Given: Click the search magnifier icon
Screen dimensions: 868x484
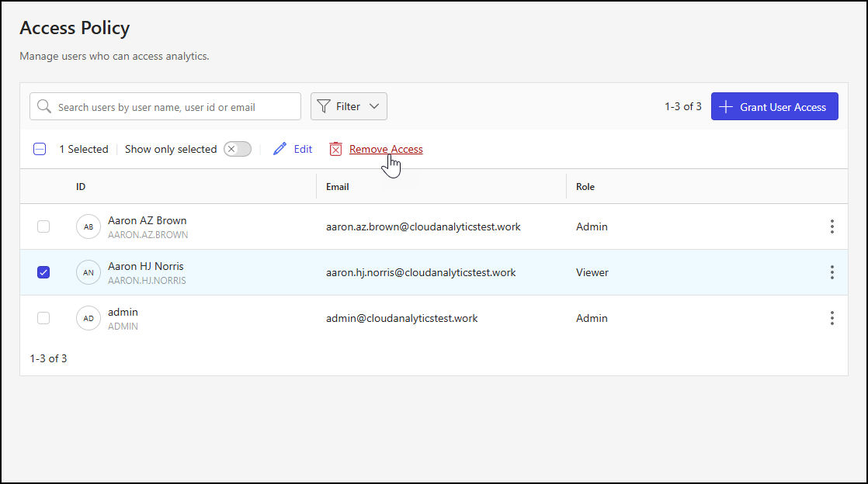Looking at the screenshot, I should (x=43, y=106).
